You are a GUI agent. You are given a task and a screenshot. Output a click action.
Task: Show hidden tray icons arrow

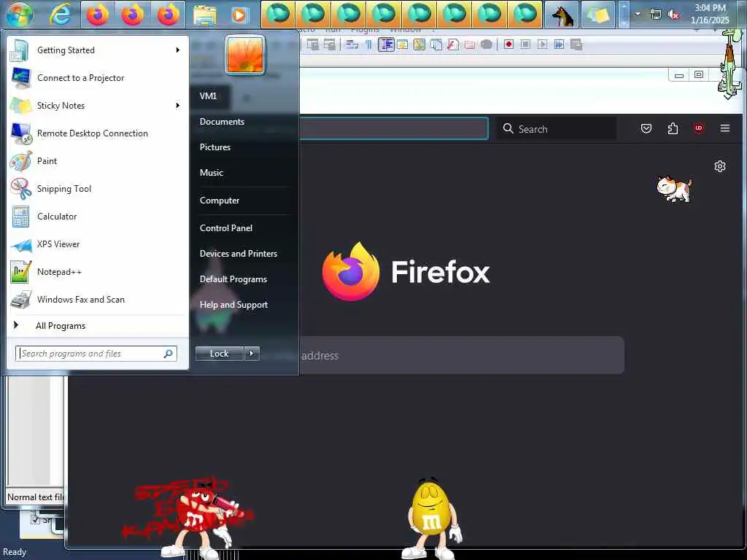click(x=638, y=14)
